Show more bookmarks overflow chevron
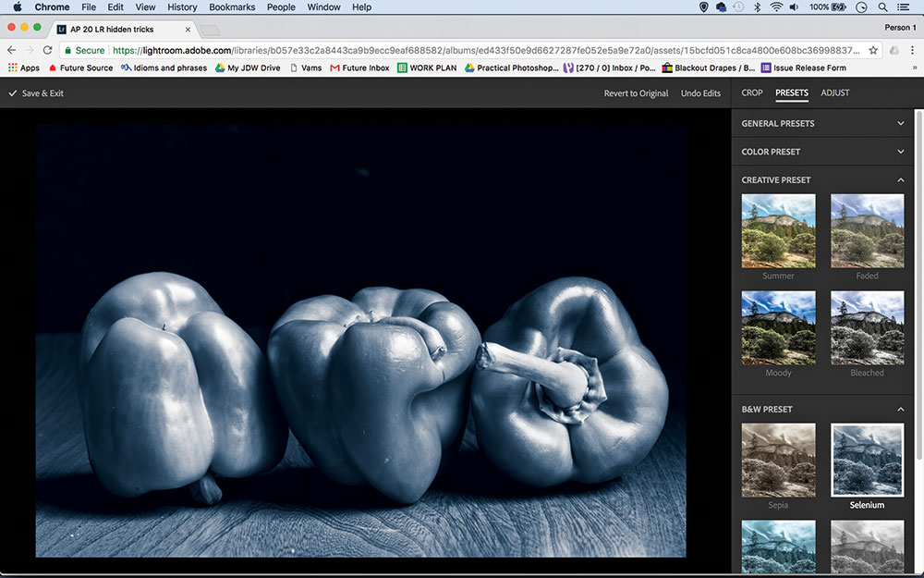This screenshot has height=578, width=924. (915, 68)
